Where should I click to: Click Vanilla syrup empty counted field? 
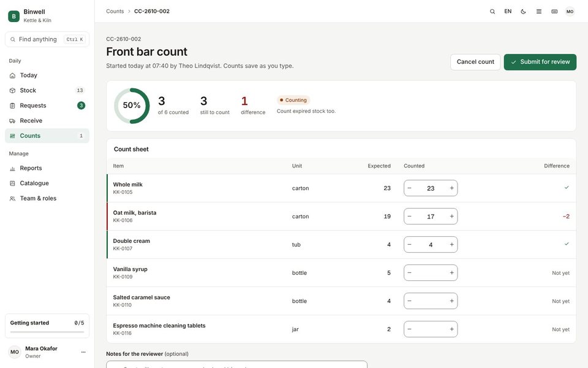[431, 272]
